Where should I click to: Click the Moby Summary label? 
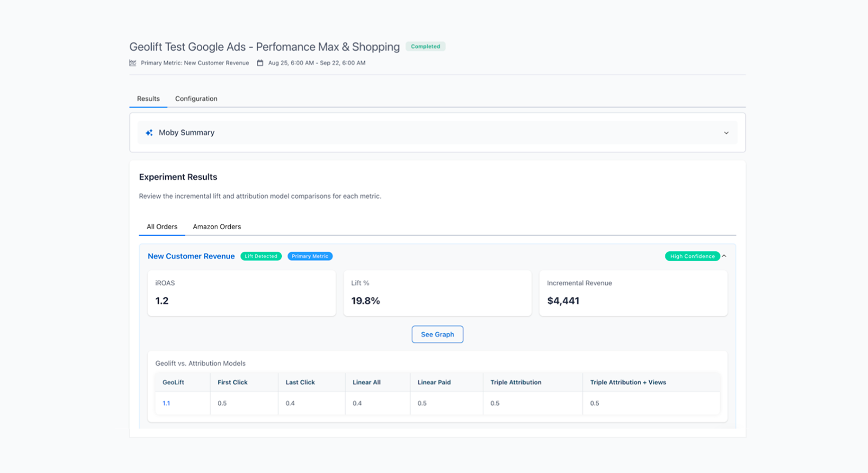point(187,133)
